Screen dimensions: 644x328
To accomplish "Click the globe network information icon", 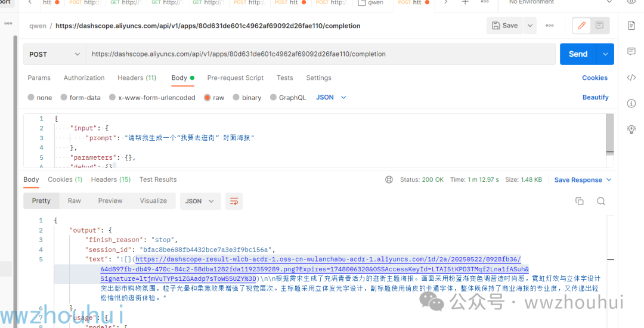I will [389, 180].
